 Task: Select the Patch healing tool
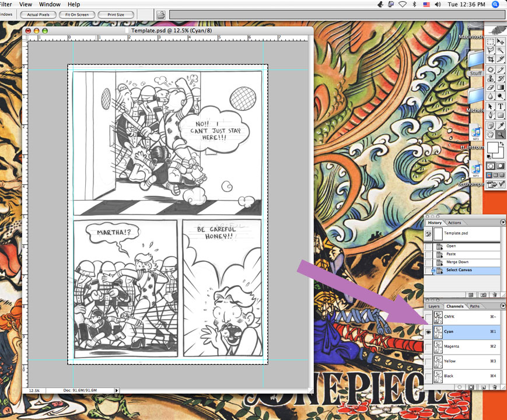click(x=491, y=70)
